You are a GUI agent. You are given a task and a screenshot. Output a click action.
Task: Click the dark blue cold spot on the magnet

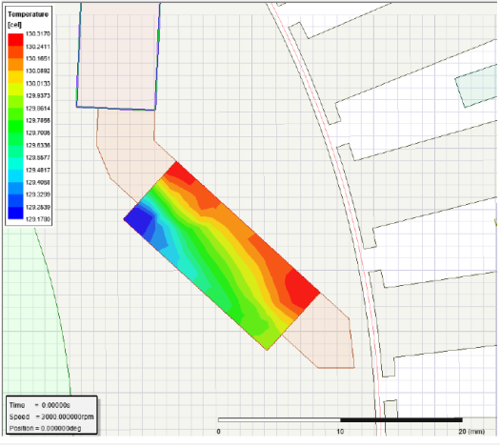pos(139,219)
